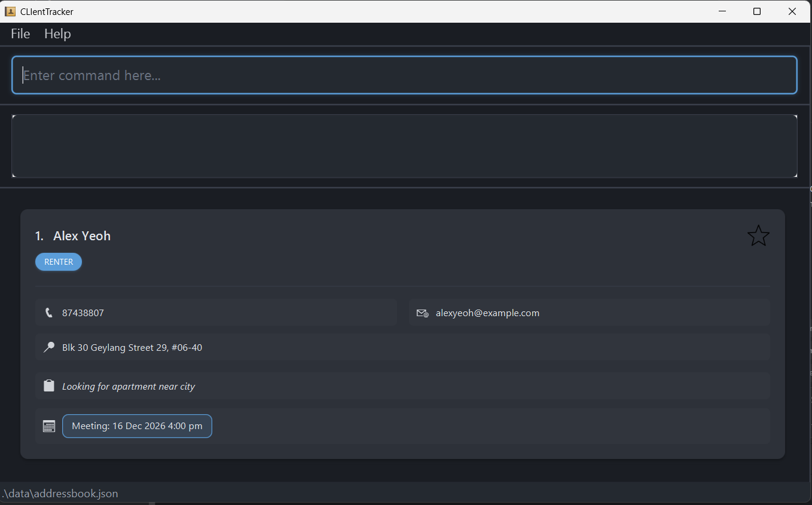The image size is (812, 505).
Task: Click the note about apartment near city
Action: pos(129,387)
